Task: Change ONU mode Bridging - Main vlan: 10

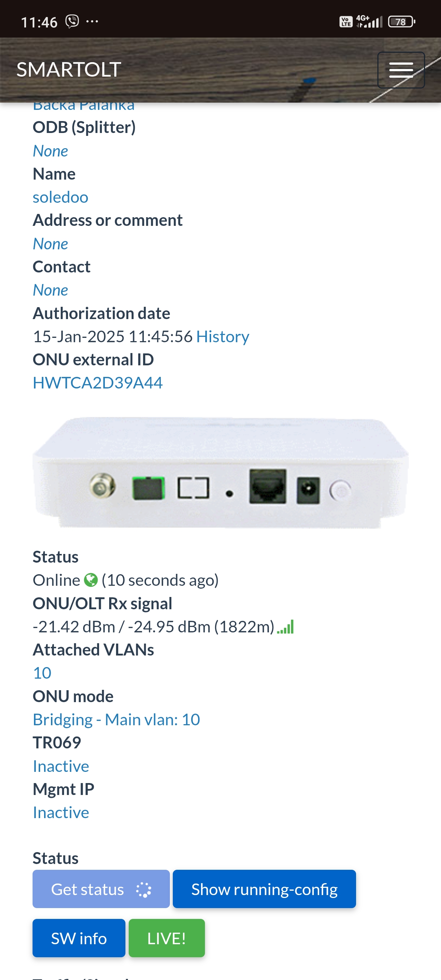Action: tap(116, 719)
